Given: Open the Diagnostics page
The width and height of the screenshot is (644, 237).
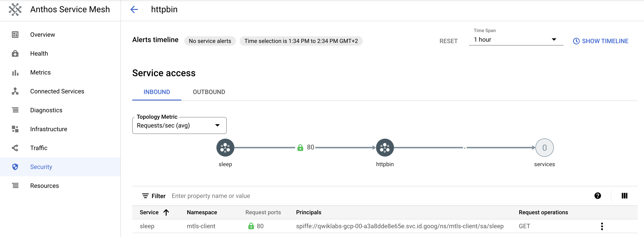Looking at the screenshot, I should (x=60, y=110).
